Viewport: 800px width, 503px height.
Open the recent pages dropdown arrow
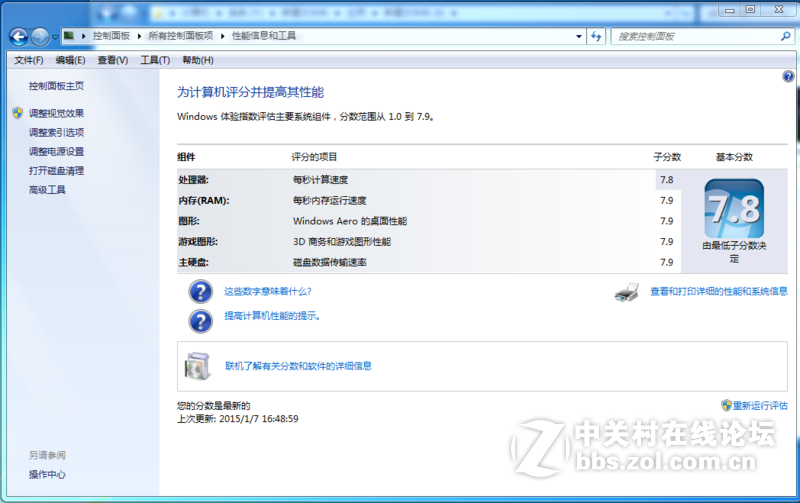tap(55, 37)
